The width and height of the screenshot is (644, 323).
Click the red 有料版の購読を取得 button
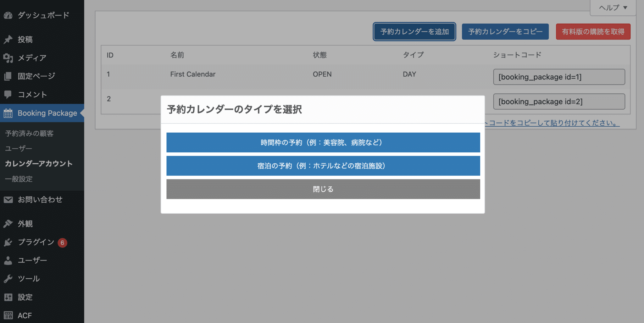tap(593, 32)
